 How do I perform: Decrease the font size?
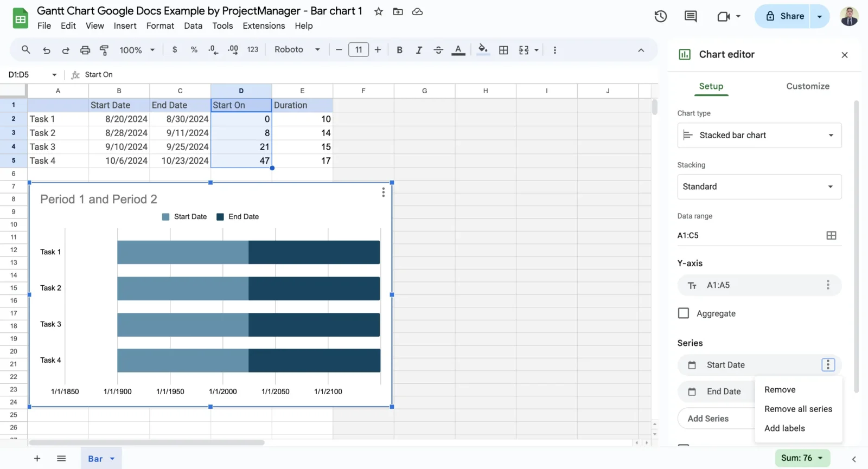tap(339, 50)
